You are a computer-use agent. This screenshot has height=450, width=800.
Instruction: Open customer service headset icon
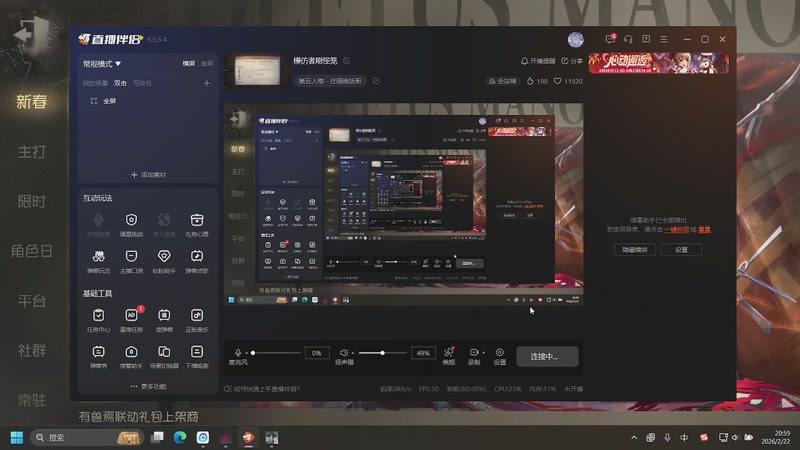coord(628,39)
